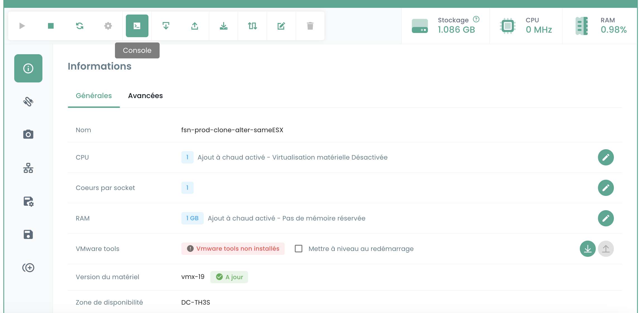Click the Vmware tools non installés badge
This screenshot has width=644, height=313.
[233, 248]
